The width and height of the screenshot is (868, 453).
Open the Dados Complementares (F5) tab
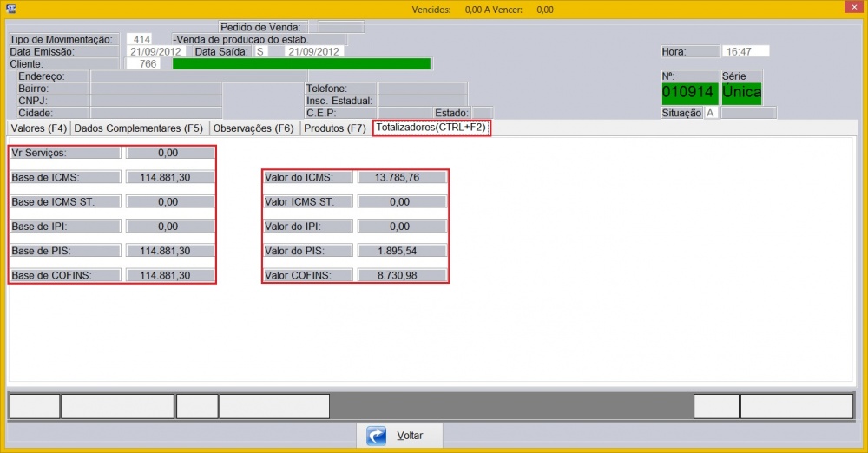139,128
